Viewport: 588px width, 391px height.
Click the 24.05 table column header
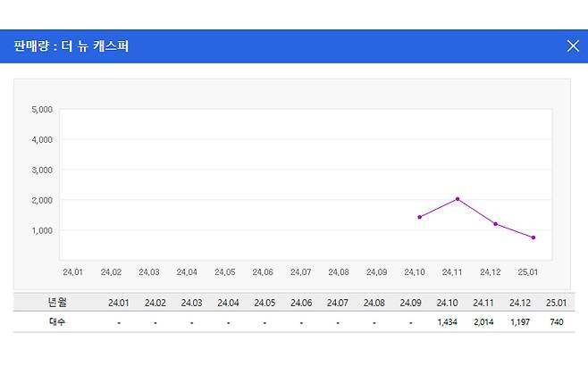[265, 303]
